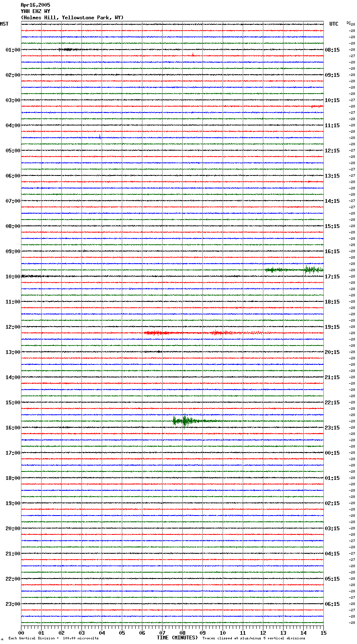Viewport: 357px width, 644px height.
Task: Click the minute 10 axis tick label
Action: pos(223,633)
